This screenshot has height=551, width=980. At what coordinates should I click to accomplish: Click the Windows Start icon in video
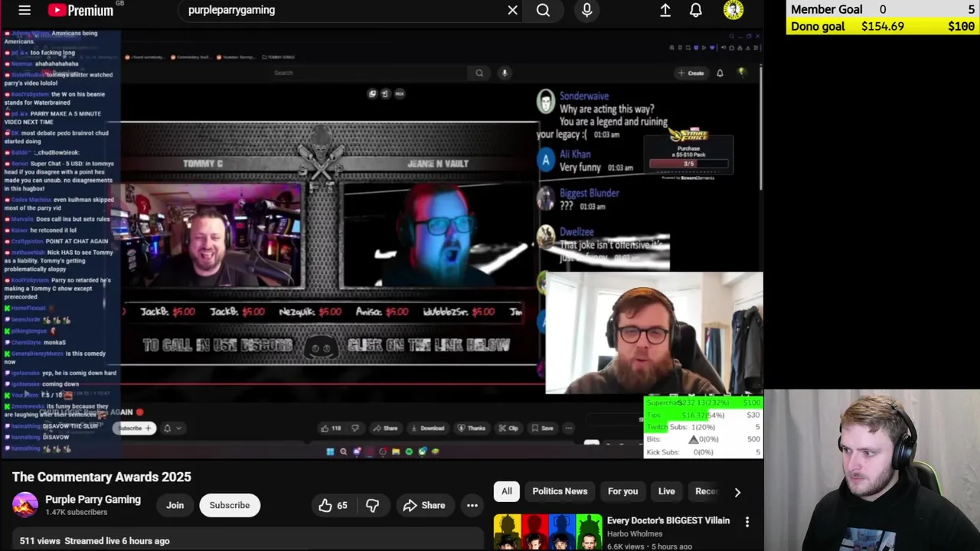(330, 452)
